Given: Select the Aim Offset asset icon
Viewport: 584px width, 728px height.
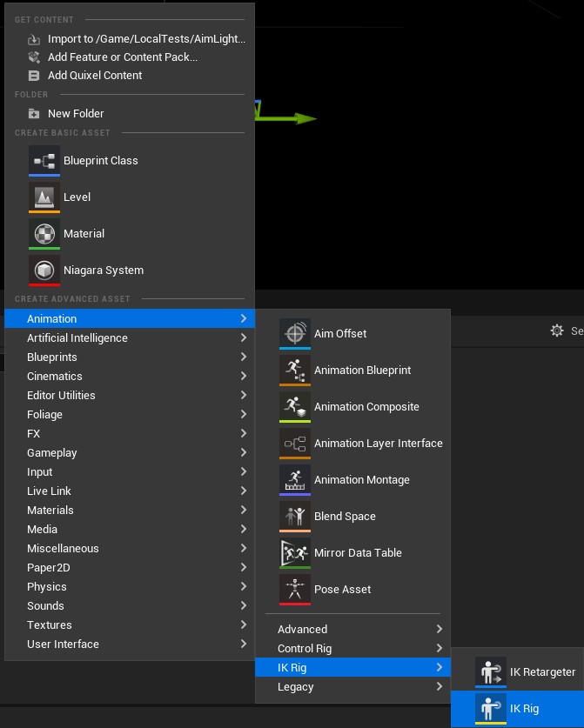Looking at the screenshot, I should (294, 333).
